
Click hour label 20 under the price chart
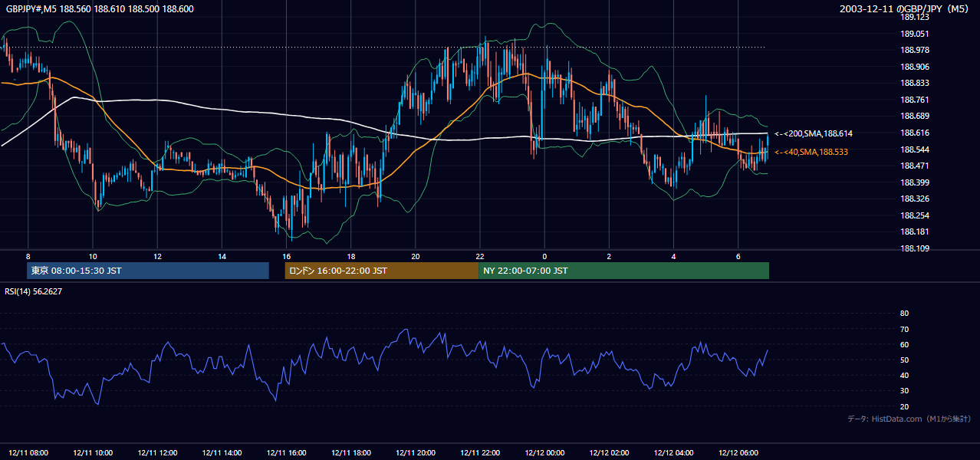(x=415, y=256)
